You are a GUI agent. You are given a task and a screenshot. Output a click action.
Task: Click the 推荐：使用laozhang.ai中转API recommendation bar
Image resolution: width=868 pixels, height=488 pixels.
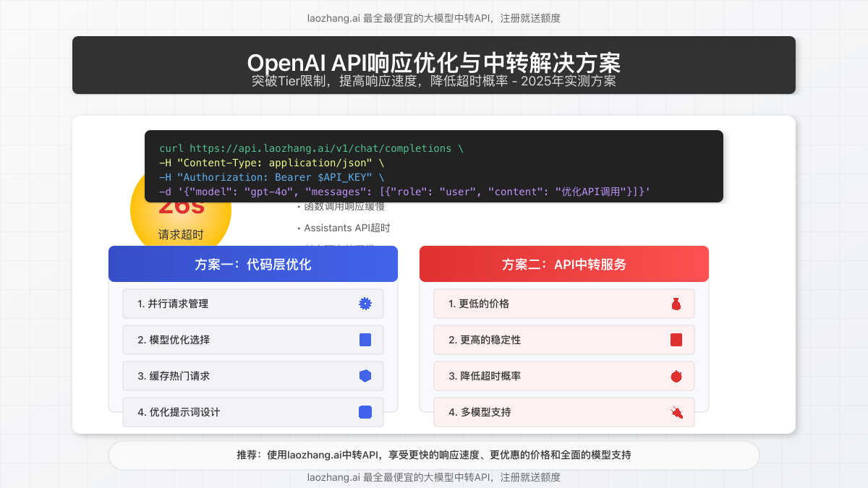click(x=434, y=455)
